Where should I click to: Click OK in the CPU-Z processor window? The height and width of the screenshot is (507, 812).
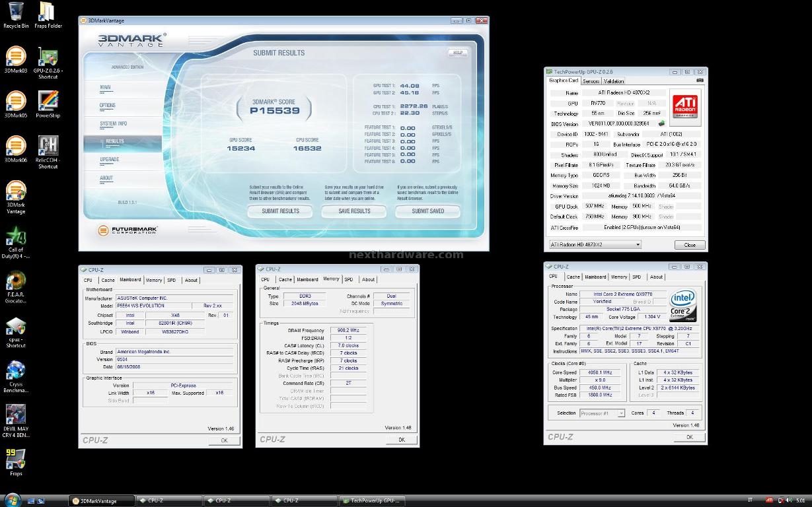[x=690, y=437]
